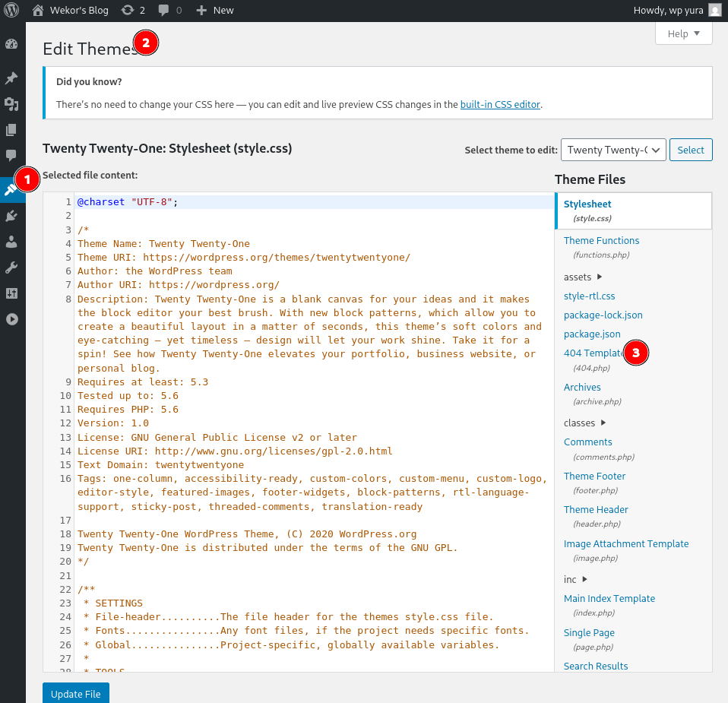Screen dimensions: 728x703
Task: Open the Select theme to edit dropdown
Action: (x=613, y=150)
